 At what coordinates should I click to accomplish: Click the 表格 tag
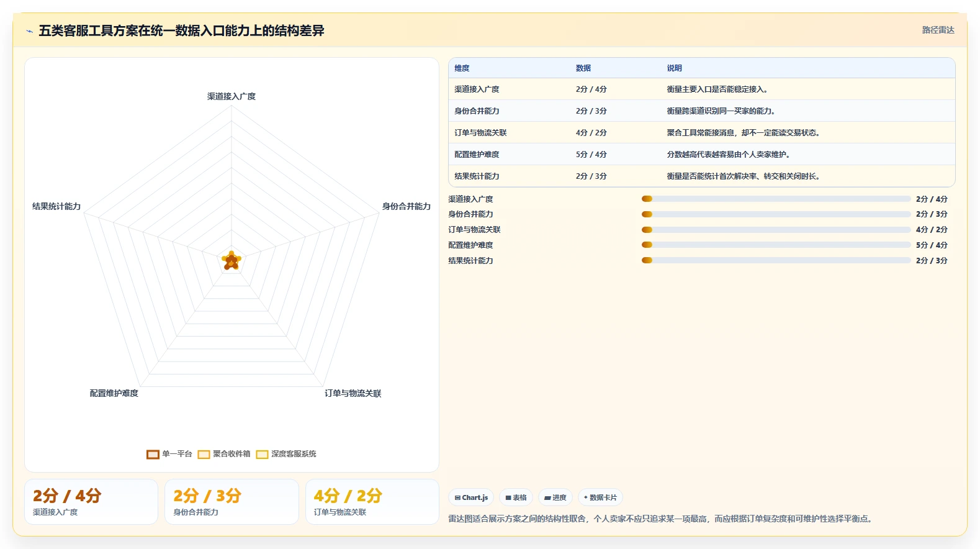pyautogui.click(x=516, y=497)
